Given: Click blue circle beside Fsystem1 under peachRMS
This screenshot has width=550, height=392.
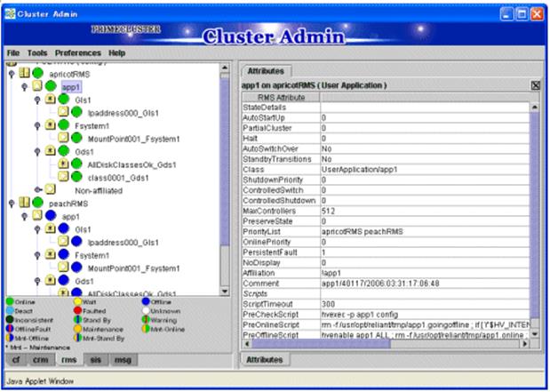Looking at the screenshot, I should pyautogui.click(x=63, y=254).
